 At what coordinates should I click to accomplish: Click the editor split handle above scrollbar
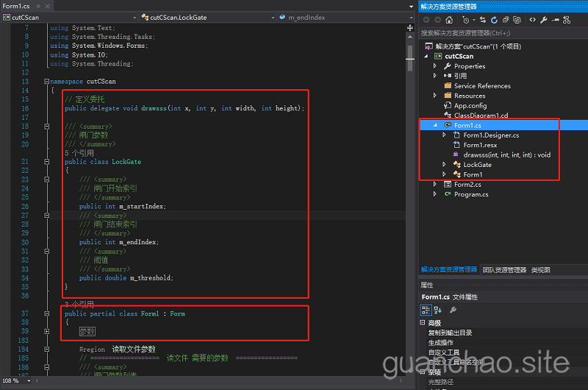(x=410, y=28)
